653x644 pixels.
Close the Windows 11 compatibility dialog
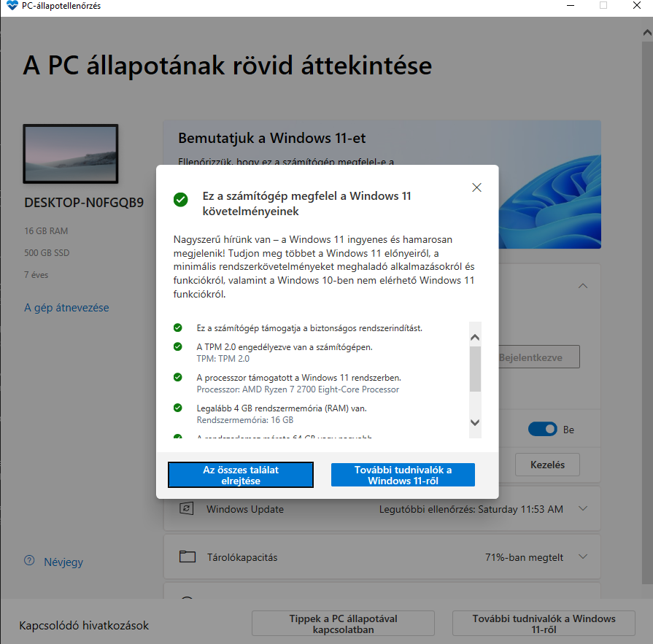[x=477, y=187]
